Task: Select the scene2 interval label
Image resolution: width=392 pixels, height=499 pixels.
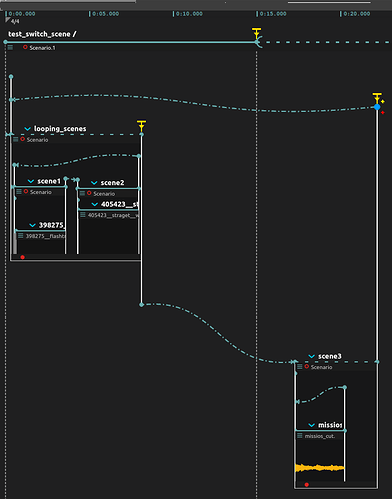Action: tap(112, 183)
